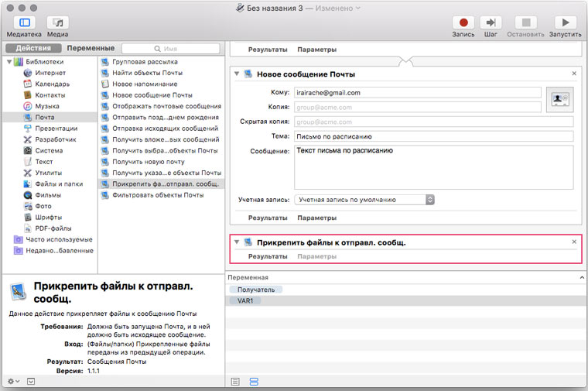Screen dimensions: 588x391
Task: Run the workflow with Запустить
Action: [x=565, y=22]
